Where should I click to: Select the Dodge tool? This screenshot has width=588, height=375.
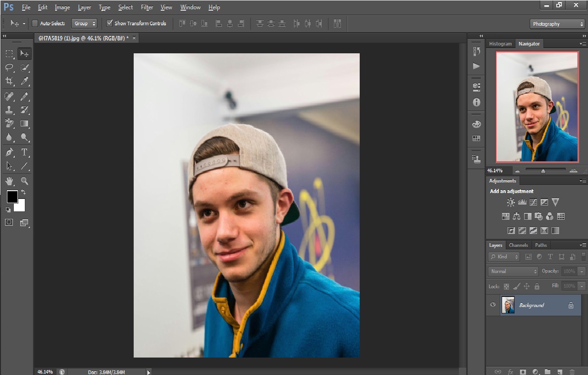[x=25, y=137]
